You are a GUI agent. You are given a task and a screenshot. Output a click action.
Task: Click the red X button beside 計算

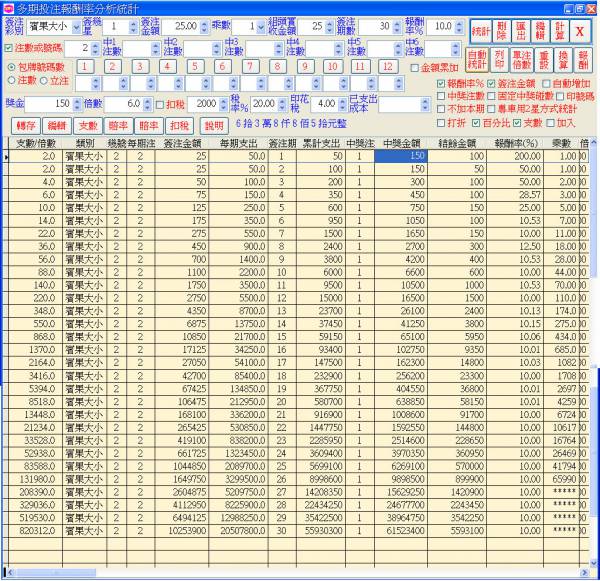[580, 31]
